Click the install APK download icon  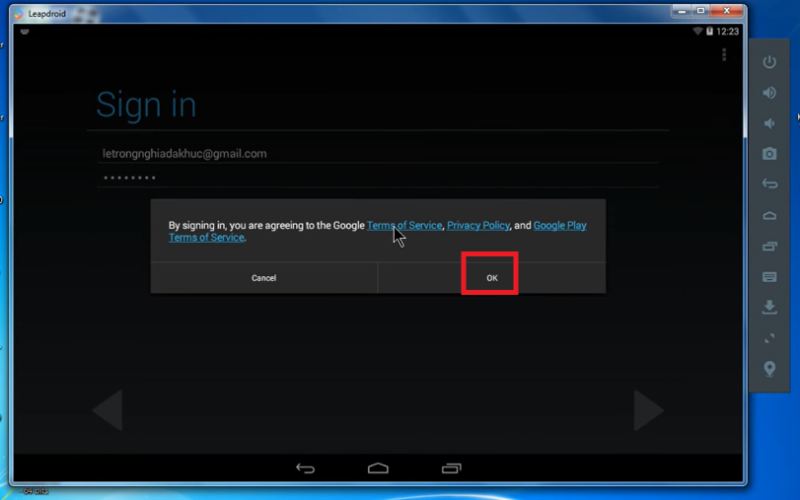[x=769, y=307]
